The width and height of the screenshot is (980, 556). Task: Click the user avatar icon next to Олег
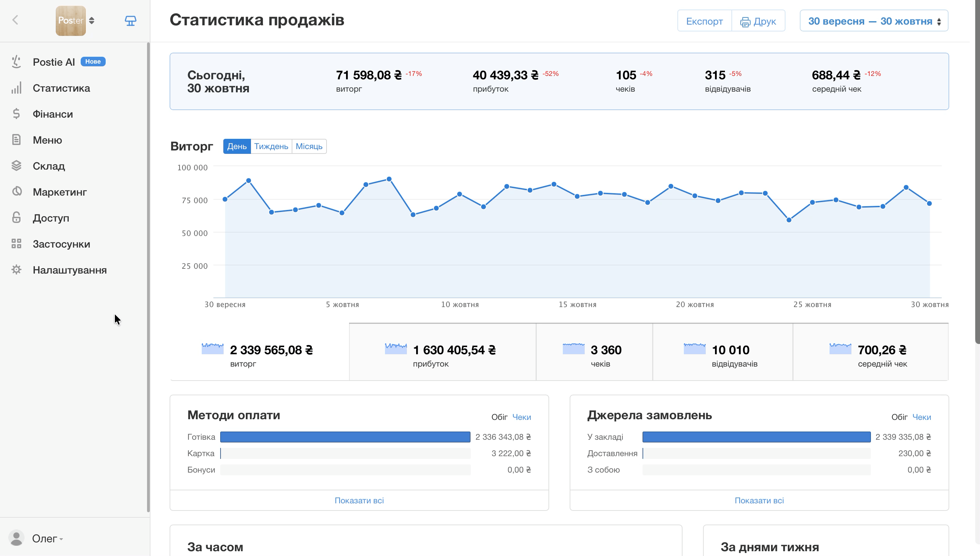tap(16, 538)
